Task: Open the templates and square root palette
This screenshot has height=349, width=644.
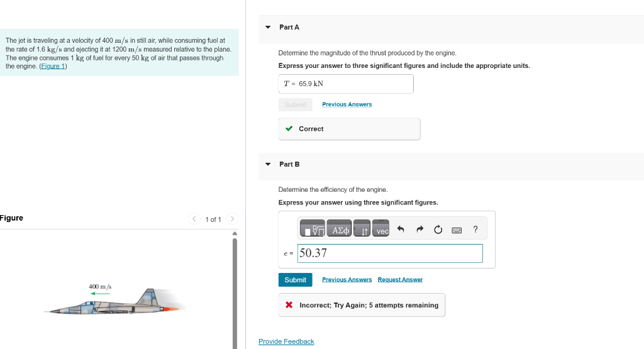Action: click(312, 228)
